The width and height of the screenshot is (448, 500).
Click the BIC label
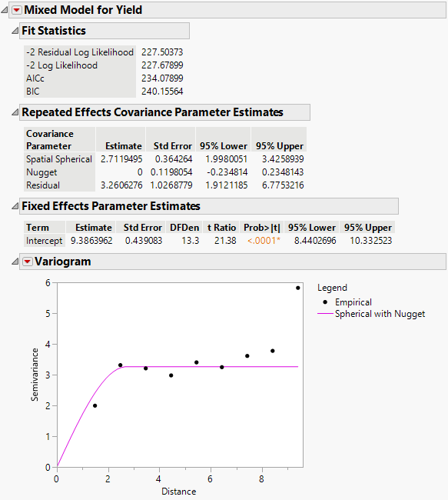(33, 92)
